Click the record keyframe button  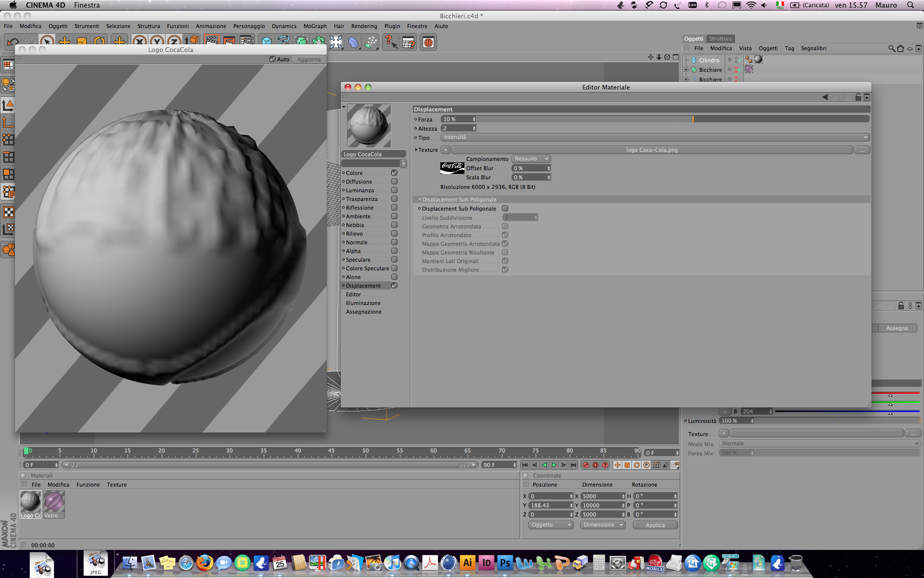pyautogui.click(x=586, y=465)
